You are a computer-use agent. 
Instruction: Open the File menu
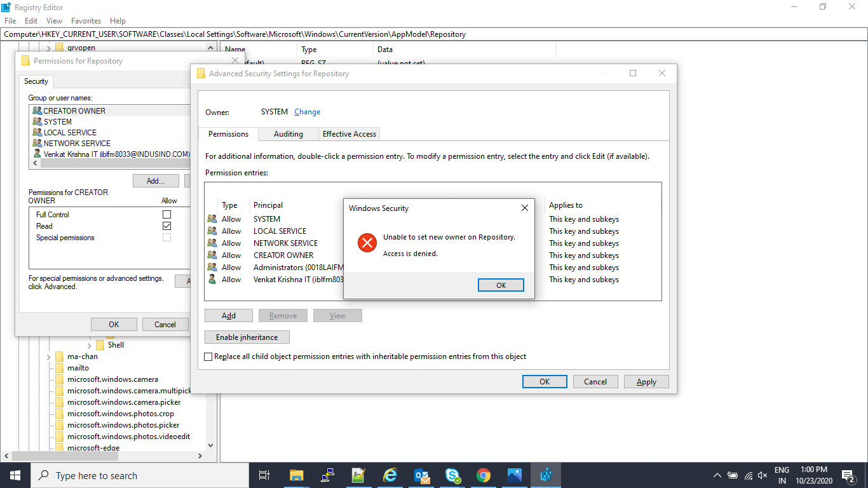point(10,21)
